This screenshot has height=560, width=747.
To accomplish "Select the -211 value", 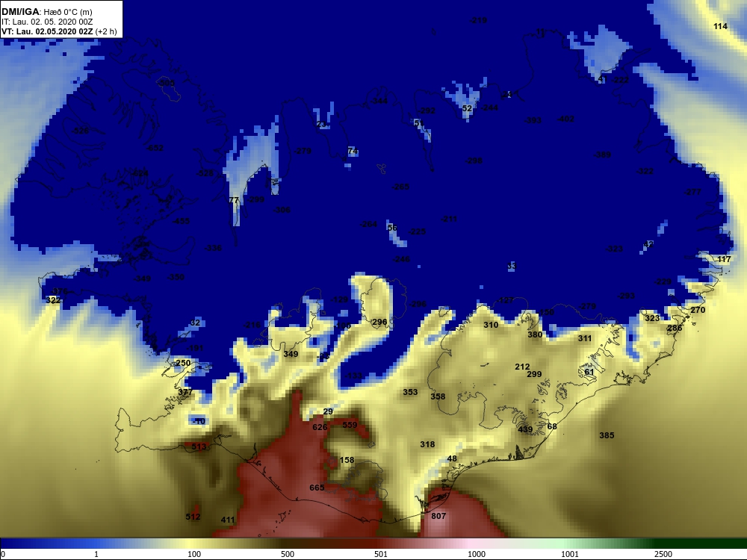I will (x=449, y=219).
